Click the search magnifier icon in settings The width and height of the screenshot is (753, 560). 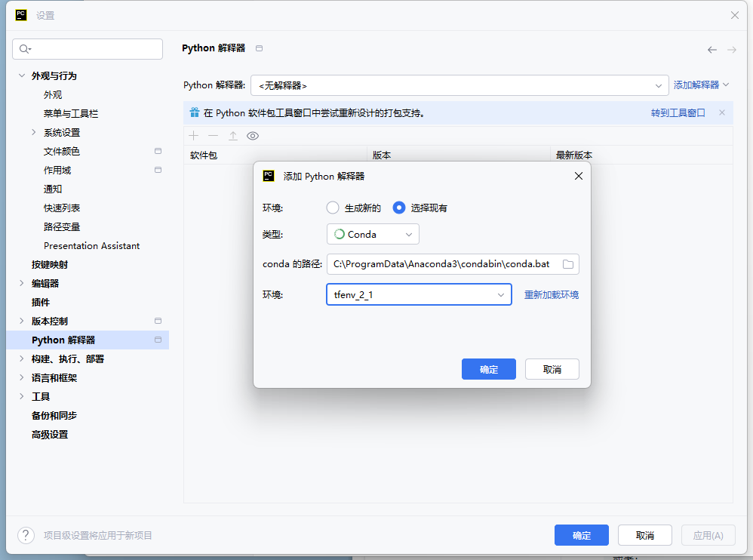click(24, 49)
